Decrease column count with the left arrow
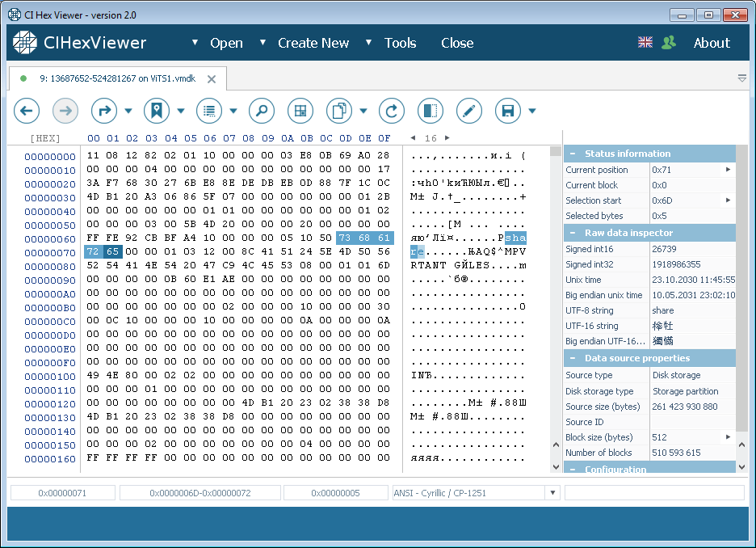 (413, 137)
